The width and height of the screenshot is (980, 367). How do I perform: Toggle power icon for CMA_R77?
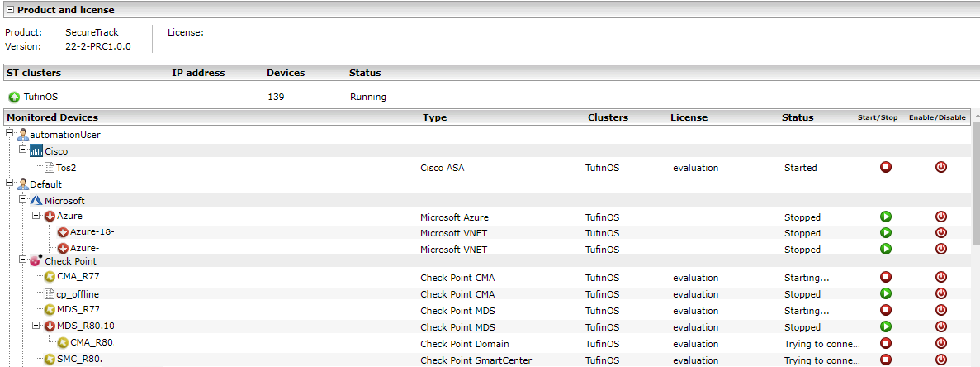(940, 277)
